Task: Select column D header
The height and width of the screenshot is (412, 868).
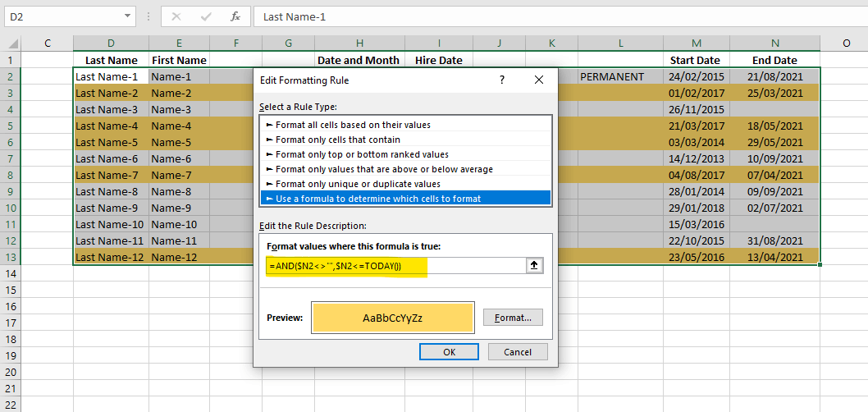Action: pos(112,43)
